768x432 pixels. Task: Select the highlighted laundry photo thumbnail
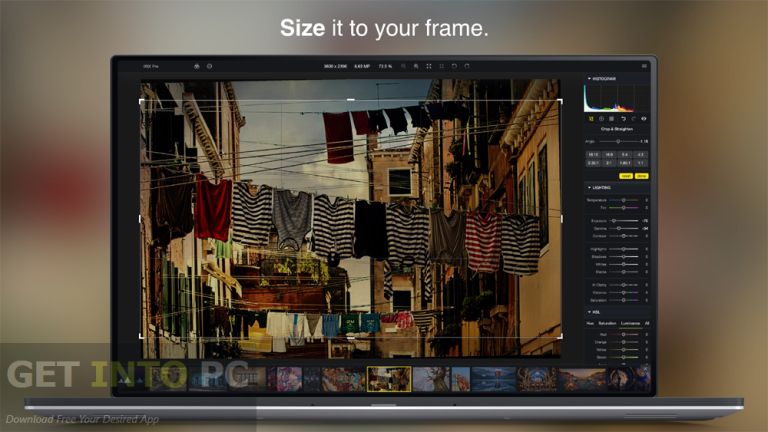pyautogui.click(x=388, y=378)
